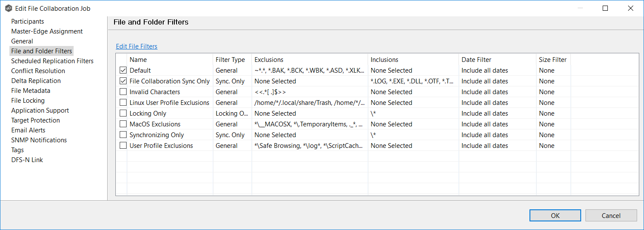Open Application Support page
Screen dimensions: 644x230
(40, 110)
